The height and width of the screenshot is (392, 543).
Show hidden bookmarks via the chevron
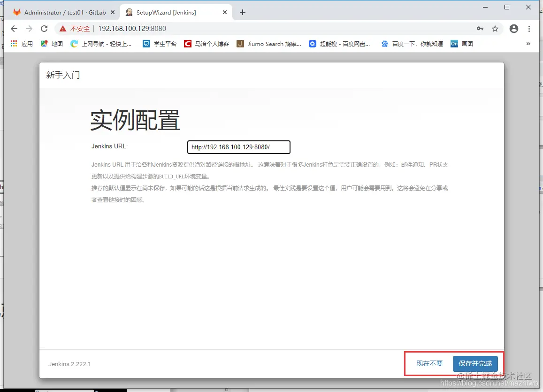[528, 43]
